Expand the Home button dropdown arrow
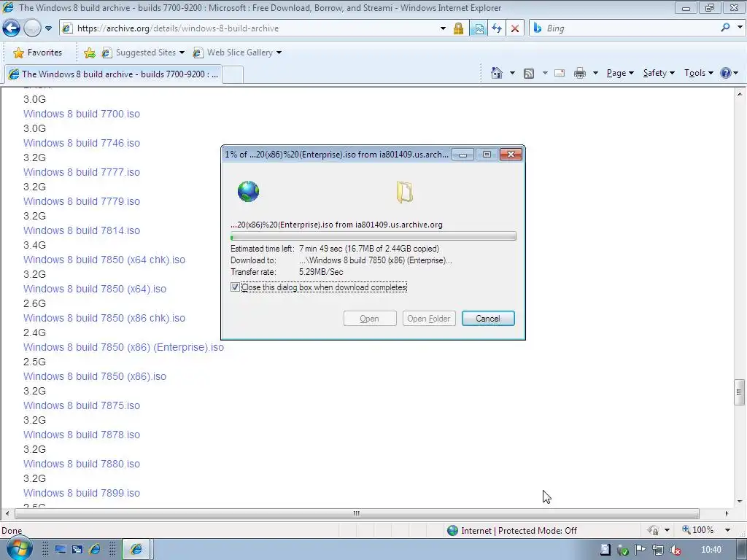The image size is (747, 560). tap(512, 73)
